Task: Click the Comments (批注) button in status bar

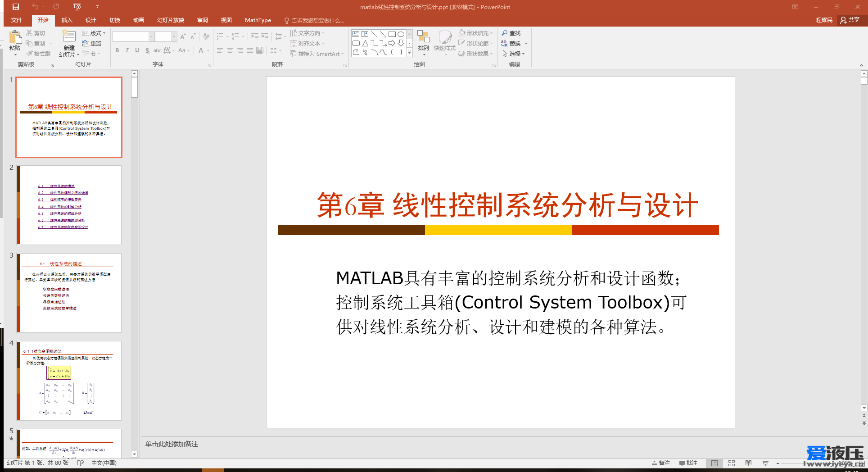Action: [688, 463]
